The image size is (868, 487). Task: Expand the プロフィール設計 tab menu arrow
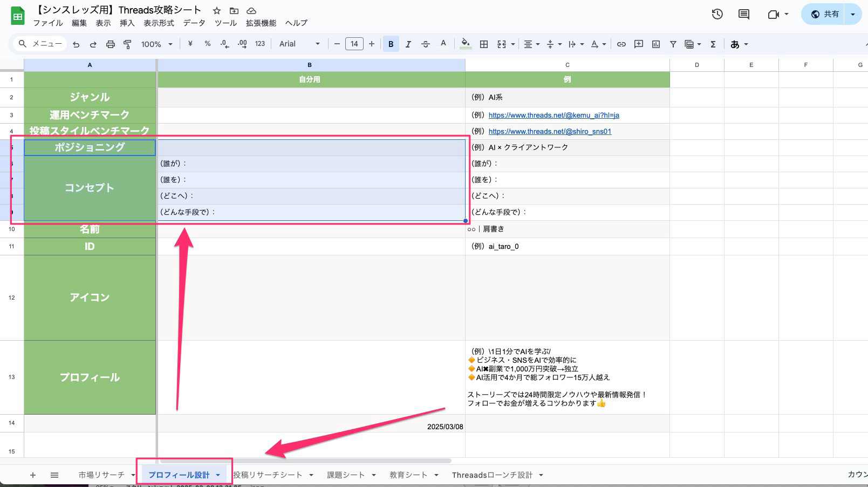tap(218, 475)
